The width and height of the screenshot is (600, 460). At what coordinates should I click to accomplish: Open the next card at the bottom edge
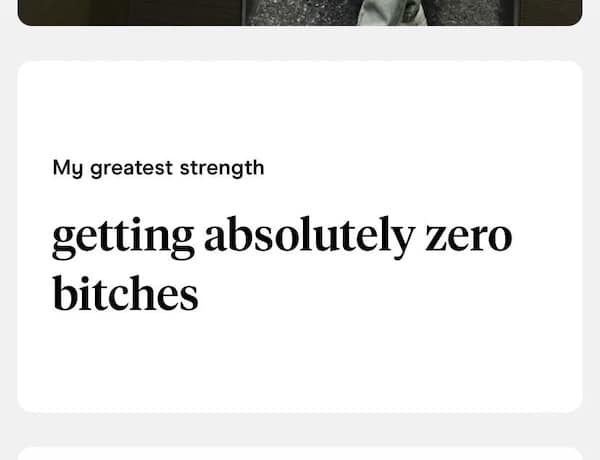pyautogui.click(x=300, y=453)
